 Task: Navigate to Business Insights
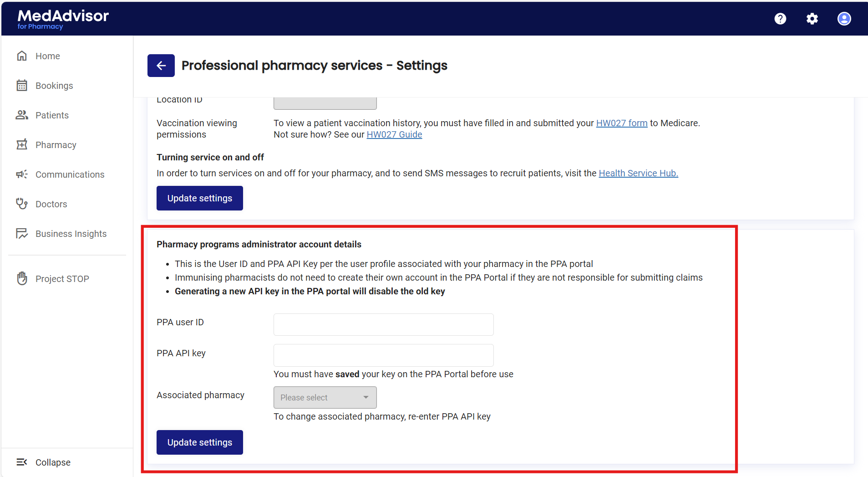(x=71, y=234)
